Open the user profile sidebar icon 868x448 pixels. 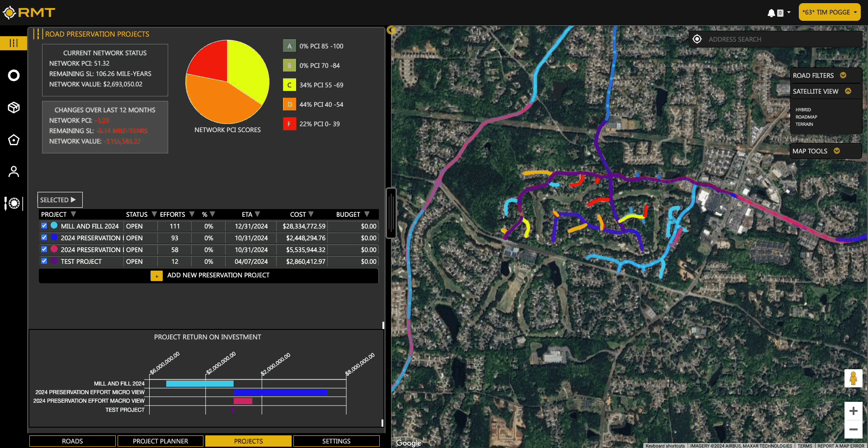click(x=14, y=172)
